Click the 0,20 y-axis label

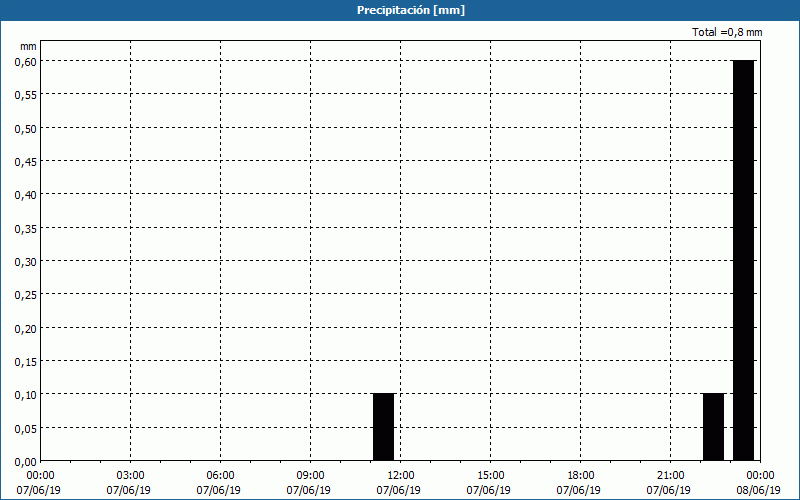click(x=25, y=328)
